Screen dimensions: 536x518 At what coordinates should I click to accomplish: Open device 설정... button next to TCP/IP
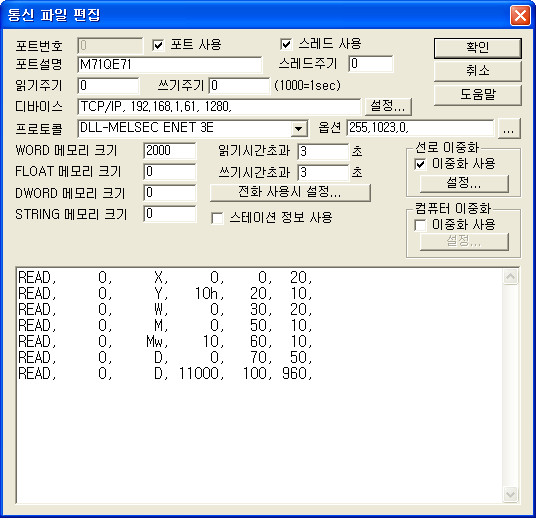tap(388, 106)
